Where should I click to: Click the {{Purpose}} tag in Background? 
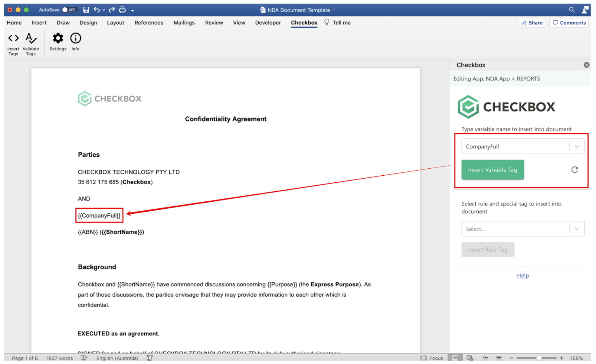point(282,284)
